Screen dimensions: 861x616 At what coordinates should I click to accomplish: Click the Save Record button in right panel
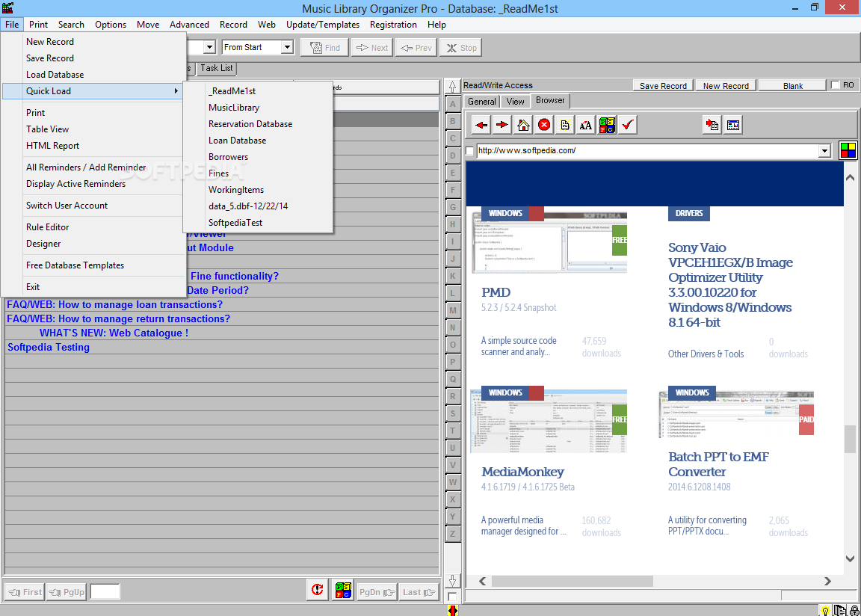pyautogui.click(x=663, y=86)
